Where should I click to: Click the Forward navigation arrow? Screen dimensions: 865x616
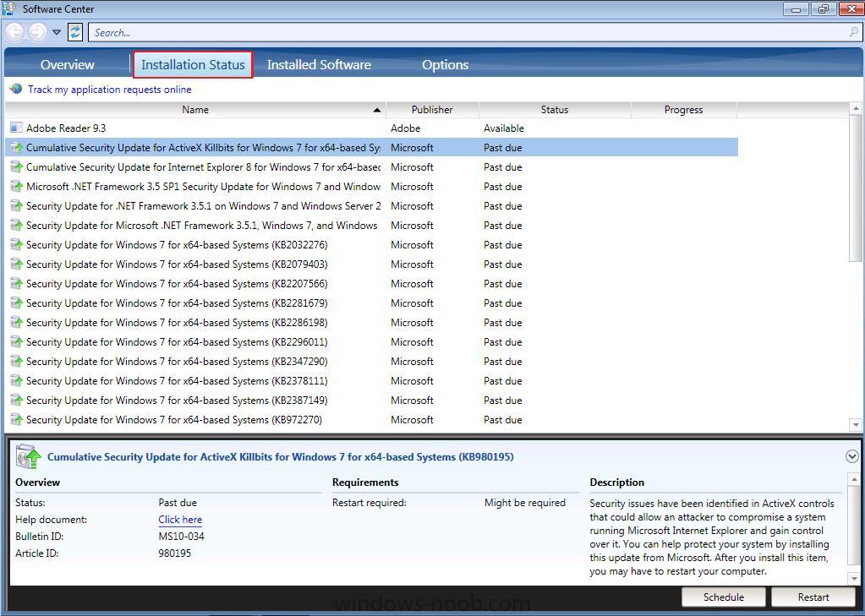coord(37,32)
